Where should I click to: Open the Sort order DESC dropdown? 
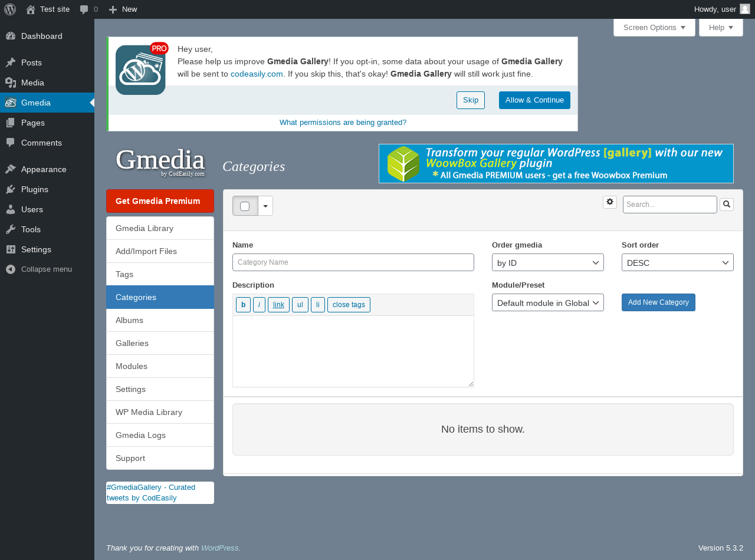[678, 262]
